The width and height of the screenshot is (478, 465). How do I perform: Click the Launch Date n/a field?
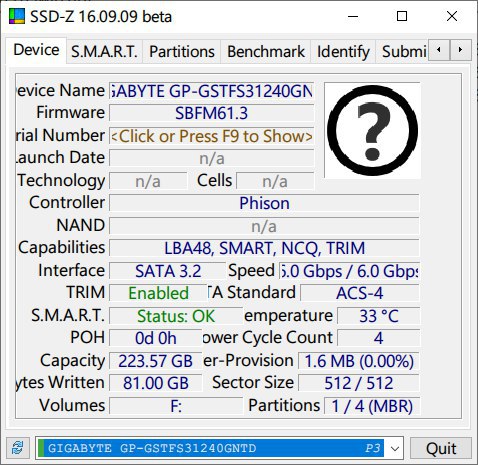[x=212, y=158]
